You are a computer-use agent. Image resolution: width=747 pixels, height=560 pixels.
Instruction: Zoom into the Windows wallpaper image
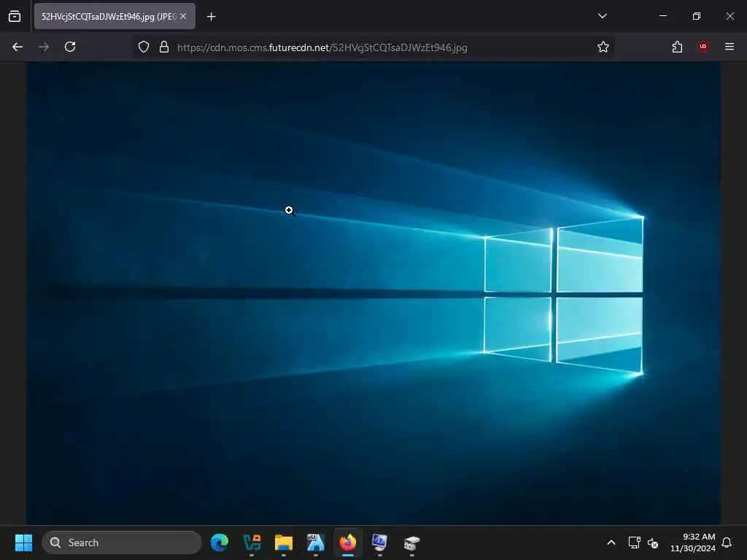point(373,293)
